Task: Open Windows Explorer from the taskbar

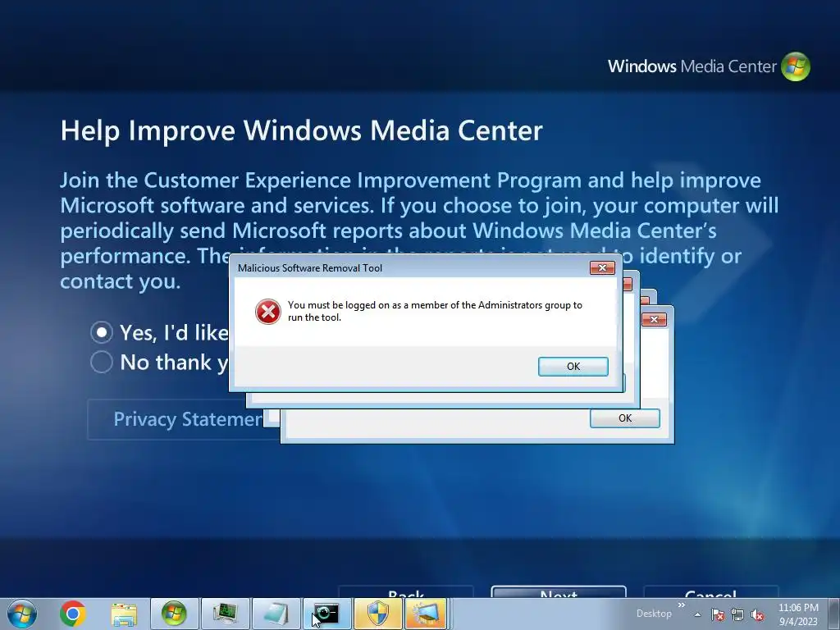Action: (124, 614)
